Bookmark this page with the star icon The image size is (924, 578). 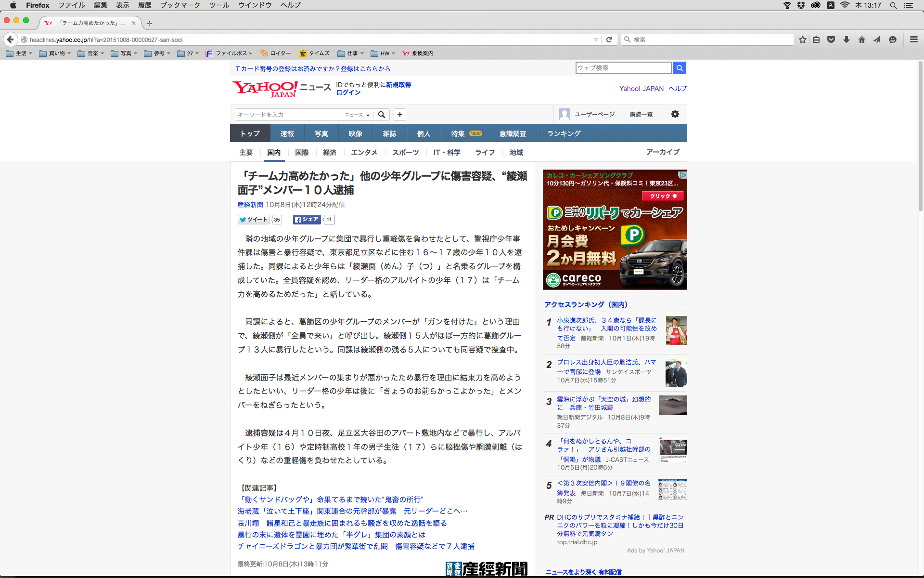[x=802, y=39]
